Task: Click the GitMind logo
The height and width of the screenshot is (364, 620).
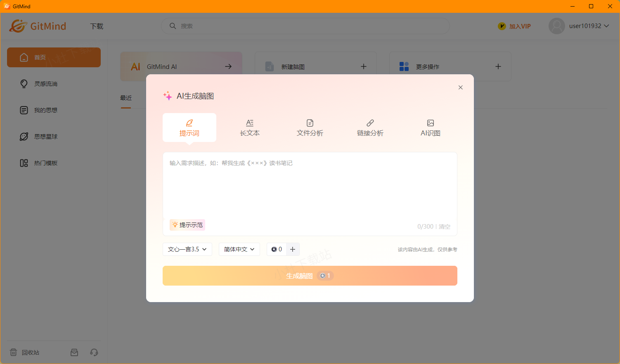Action: (x=38, y=26)
